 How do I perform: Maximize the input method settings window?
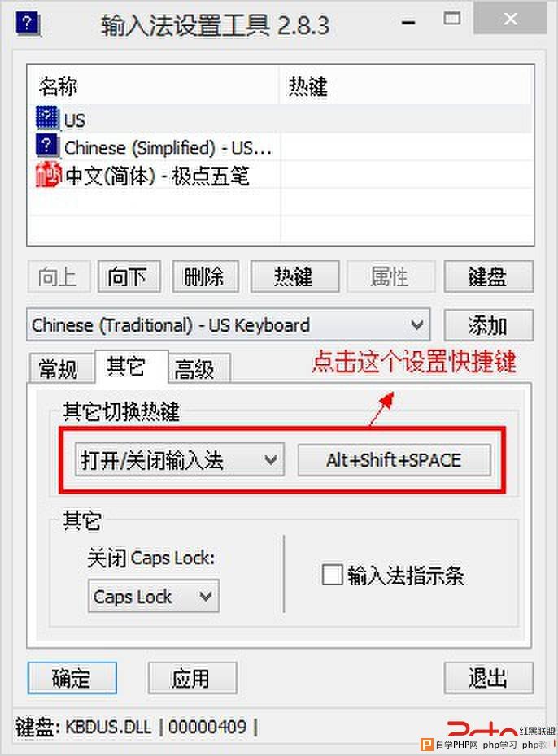click(x=452, y=20)
